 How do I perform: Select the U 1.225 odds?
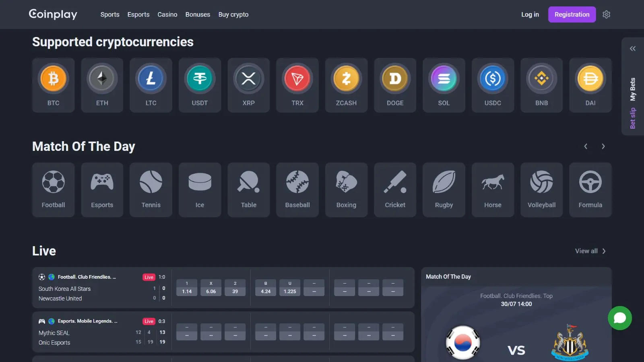(x=290, y=288)
